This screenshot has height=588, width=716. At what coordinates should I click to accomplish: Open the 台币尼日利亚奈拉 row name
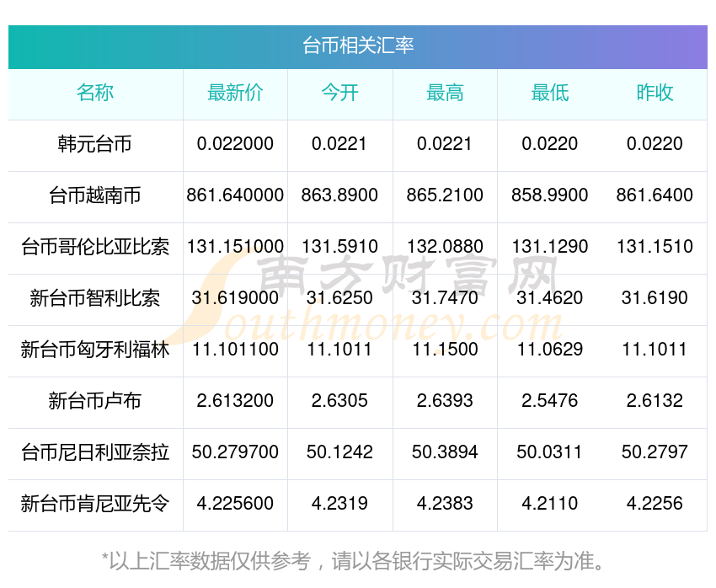[x=95, y=452]
